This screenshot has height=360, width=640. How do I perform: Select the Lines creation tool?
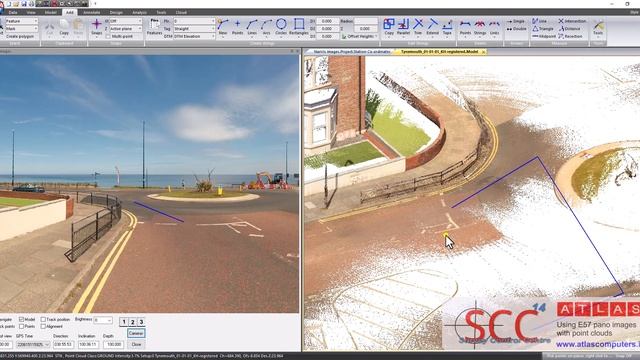252,27
